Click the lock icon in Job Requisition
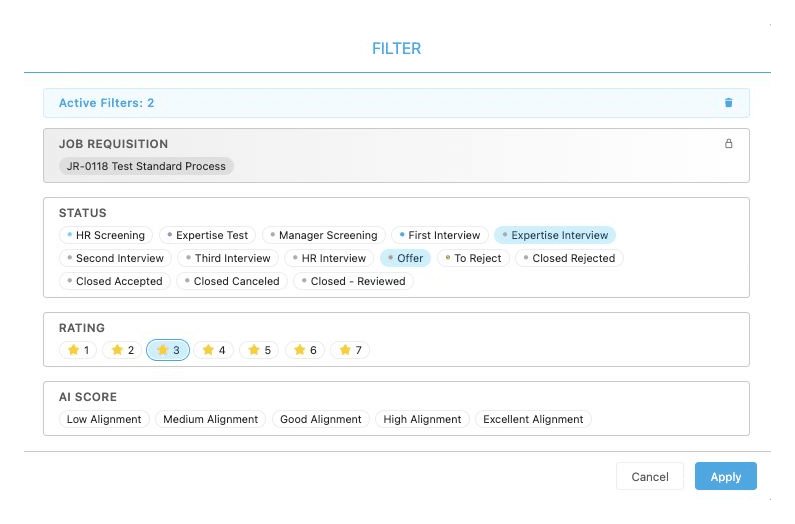Viewport: 795px width, 524px height. [728, 144]
